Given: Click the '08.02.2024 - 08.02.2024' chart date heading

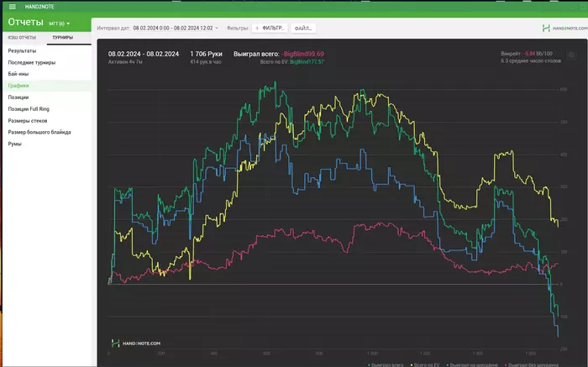Looking at the screenshot, I should point(144,54).
